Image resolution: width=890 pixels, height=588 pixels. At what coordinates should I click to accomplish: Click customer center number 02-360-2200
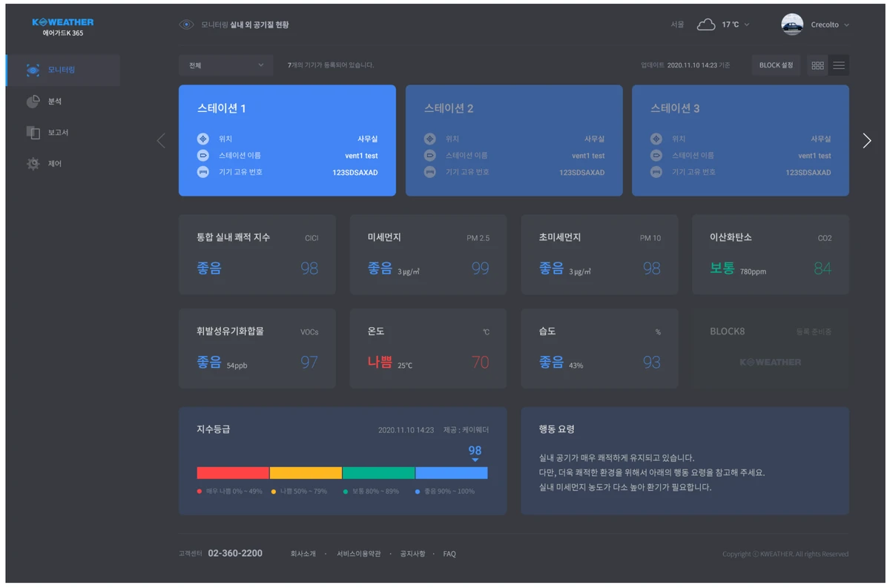pos(235,553)
